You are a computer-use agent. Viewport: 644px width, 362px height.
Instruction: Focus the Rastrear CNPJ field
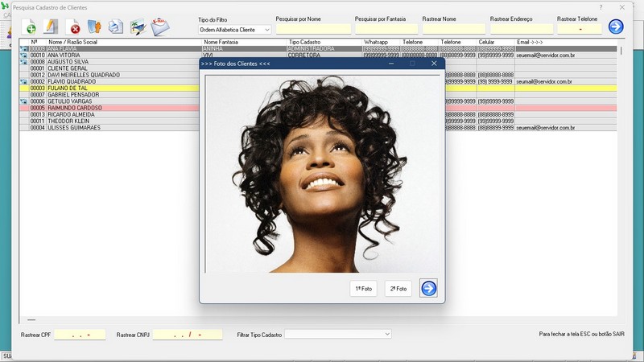pyautogui.click(x=188, y=335)
